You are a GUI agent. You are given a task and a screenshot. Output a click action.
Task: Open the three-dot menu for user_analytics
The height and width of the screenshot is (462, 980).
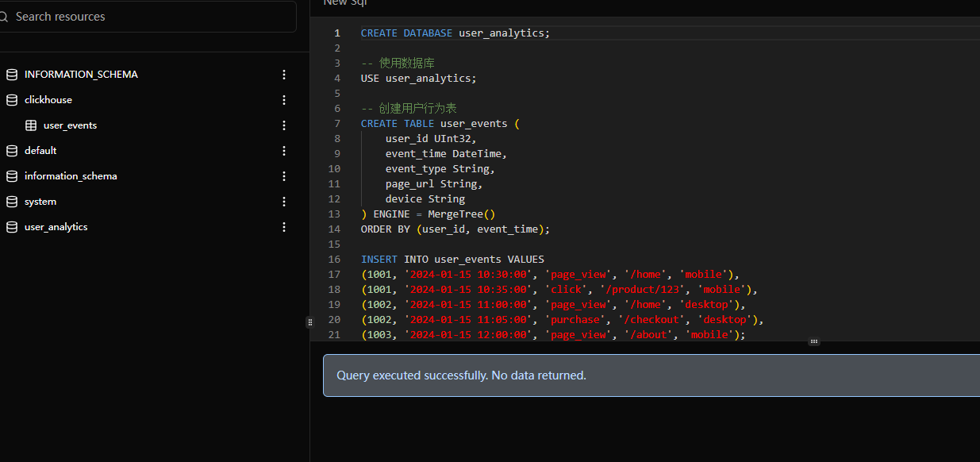tap(284, 227)
